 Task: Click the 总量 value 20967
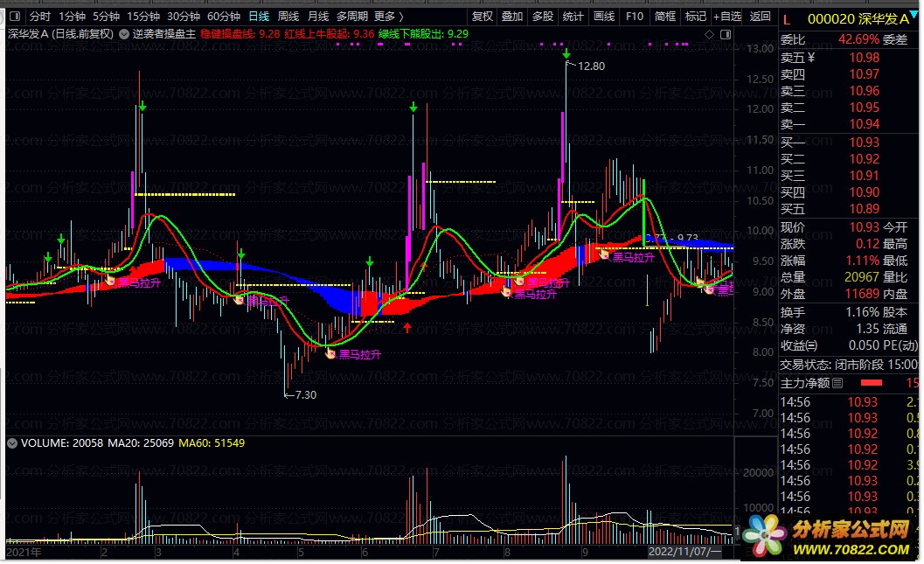coord(862,277)
